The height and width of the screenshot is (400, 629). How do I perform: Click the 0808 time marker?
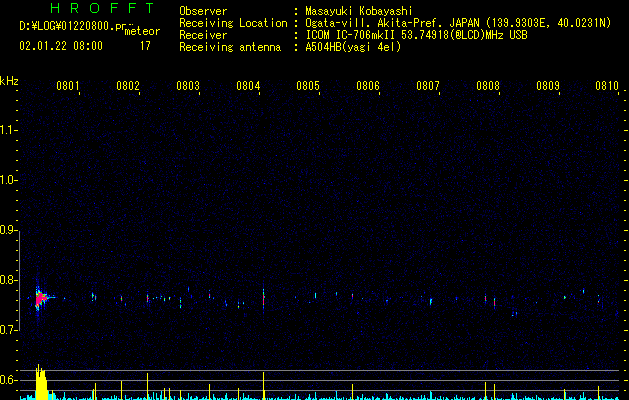pyautogui.click(x=488, y=86)
